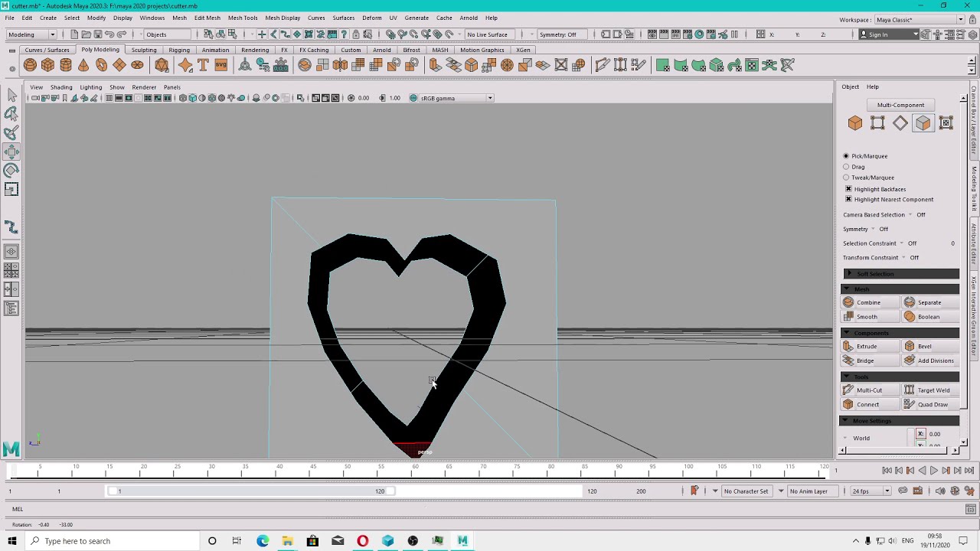The image size is (980, 551).
Task: Select UV selection mode icon
Action: [946, 123]
